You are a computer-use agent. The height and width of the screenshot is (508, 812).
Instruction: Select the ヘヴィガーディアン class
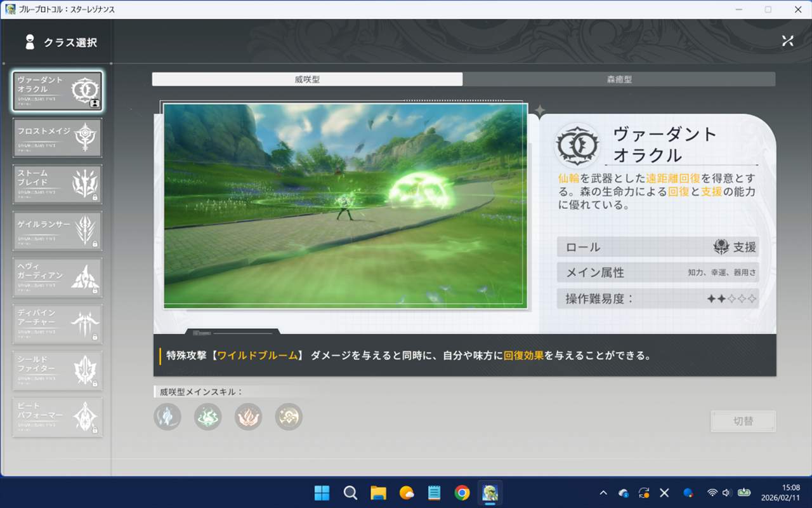tap(57, 277)
